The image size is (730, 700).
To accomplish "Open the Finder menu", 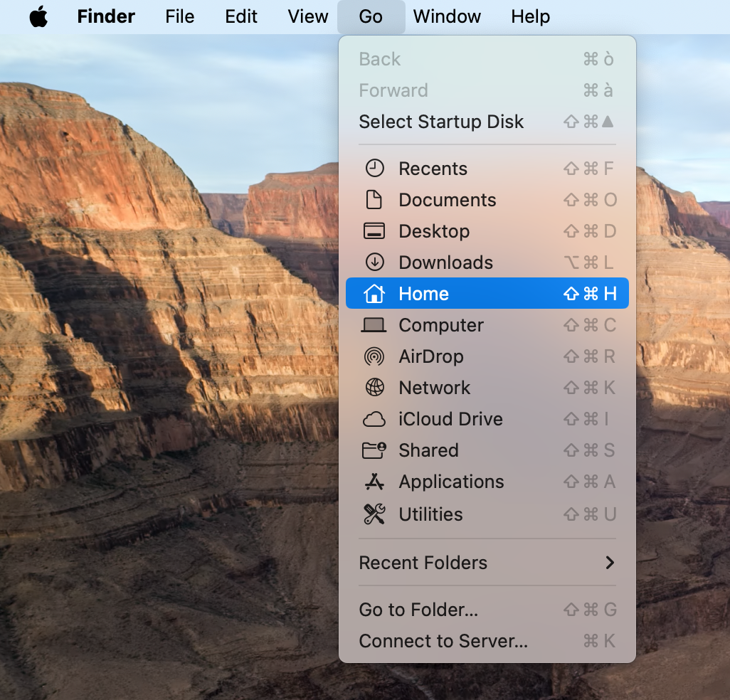I will click(106, 17).
